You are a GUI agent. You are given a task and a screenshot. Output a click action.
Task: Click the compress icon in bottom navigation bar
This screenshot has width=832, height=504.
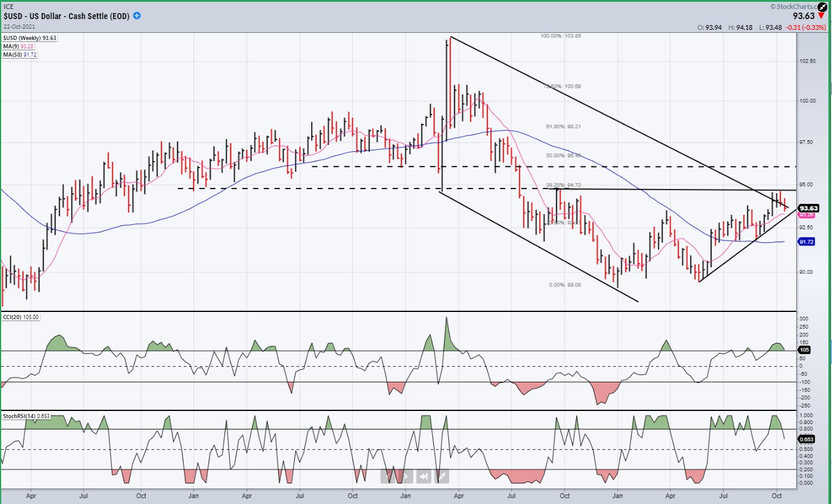pyautogui.click(x=442, y=476)
